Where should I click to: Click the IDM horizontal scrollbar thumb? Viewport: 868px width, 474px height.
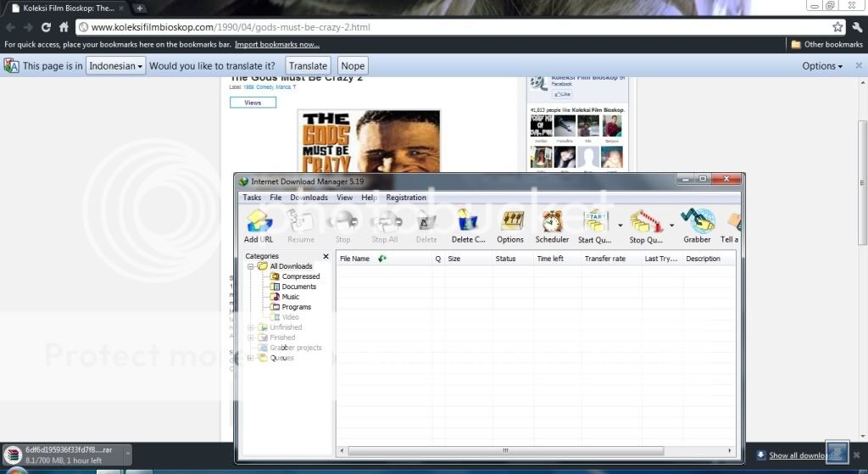pyautogui.click(x=505, y=451)
